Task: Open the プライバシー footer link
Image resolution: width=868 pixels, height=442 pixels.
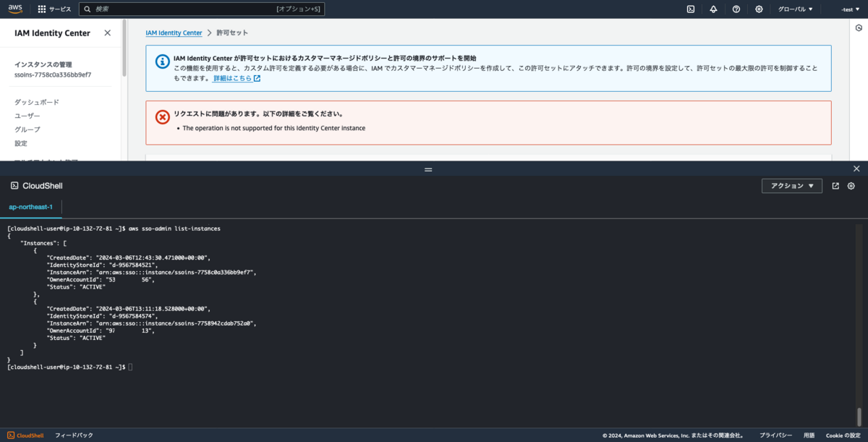Action: [x=775, y=435]
